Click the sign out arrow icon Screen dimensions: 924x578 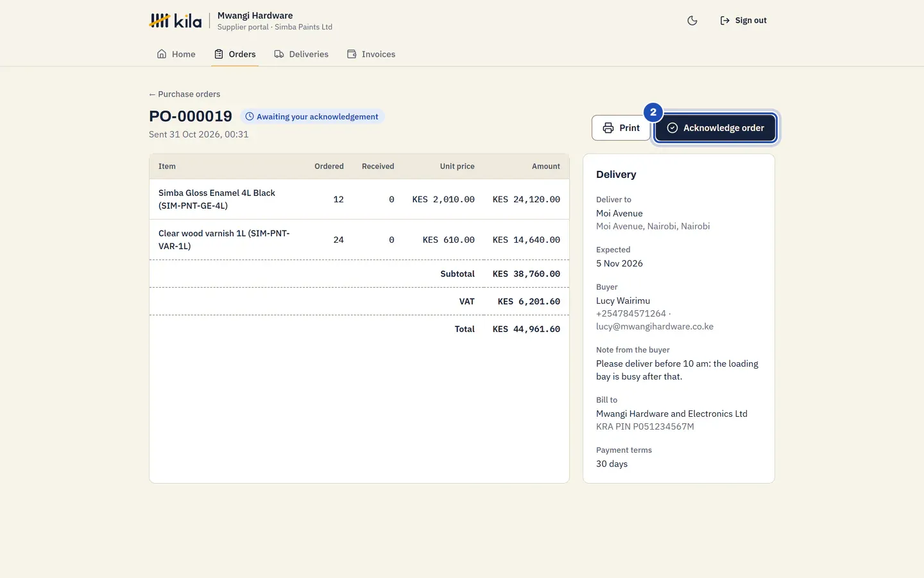(x=724, y=21)
